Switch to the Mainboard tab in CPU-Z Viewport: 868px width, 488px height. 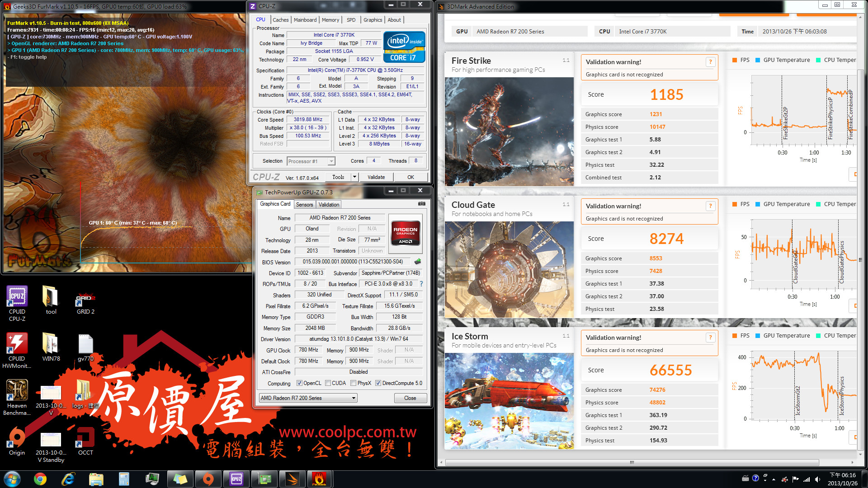305,20
